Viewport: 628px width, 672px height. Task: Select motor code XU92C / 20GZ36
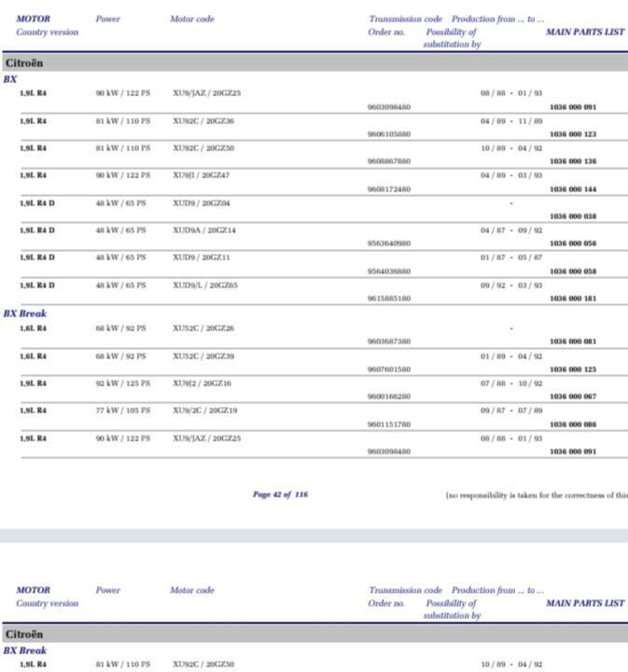coord(203,120)
